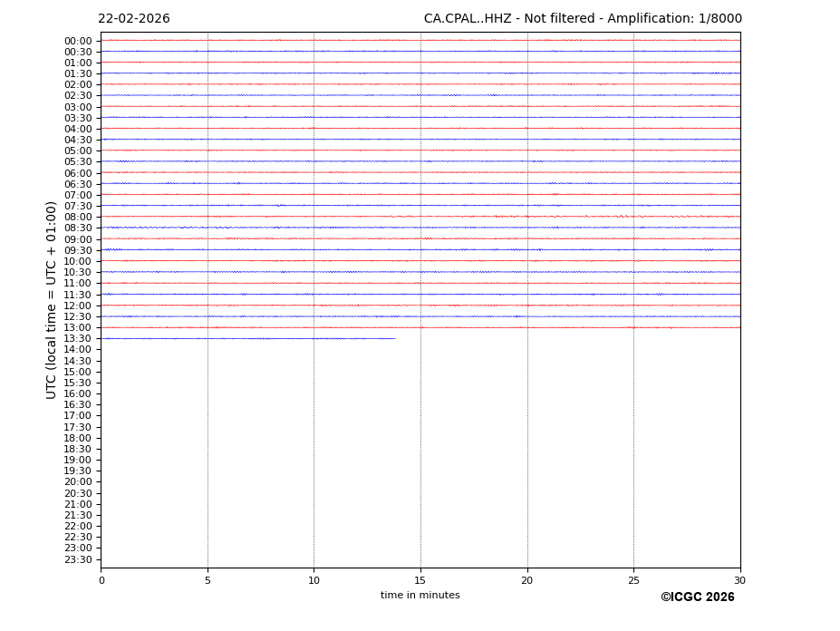Click the 22-02-2026 date label
This screenshot has width=840, height=631.
tap(133, 19)
